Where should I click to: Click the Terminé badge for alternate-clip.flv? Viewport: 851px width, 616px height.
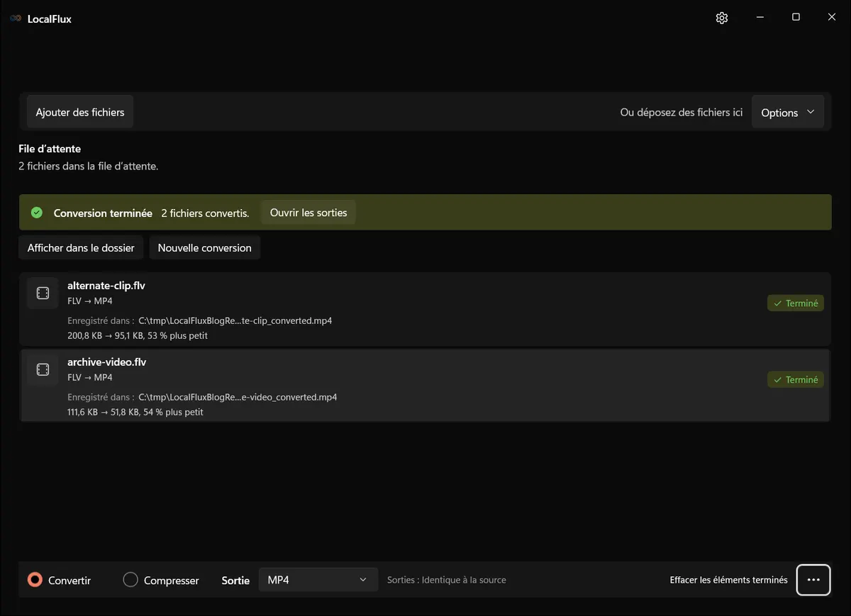[796, 303]
